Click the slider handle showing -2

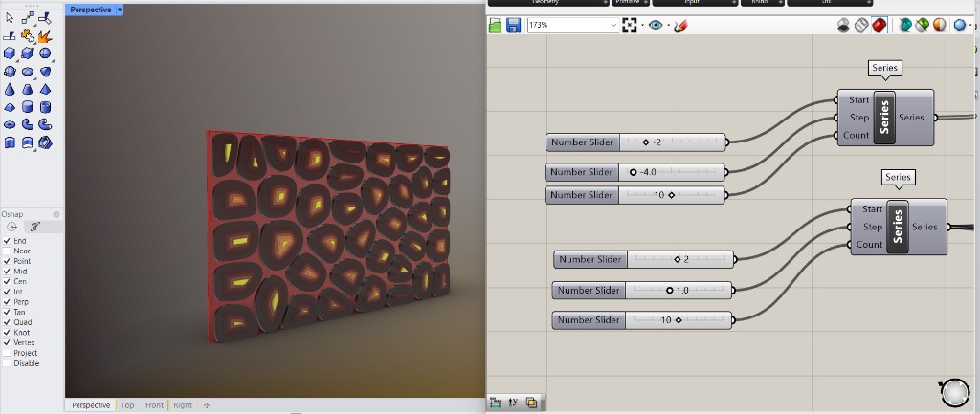[x=646, y=142]
